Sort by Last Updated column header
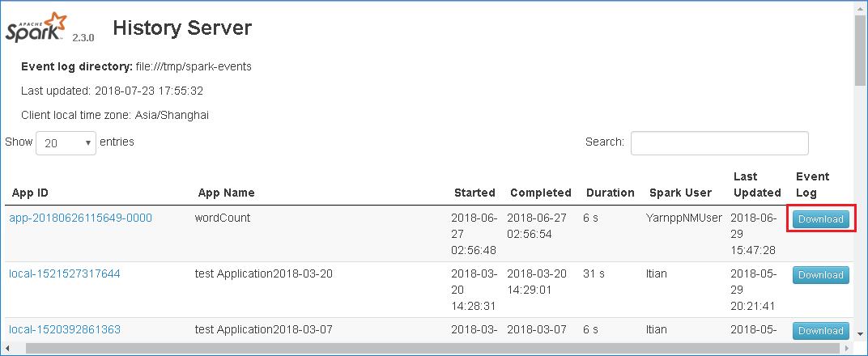 tap(756, 184)
